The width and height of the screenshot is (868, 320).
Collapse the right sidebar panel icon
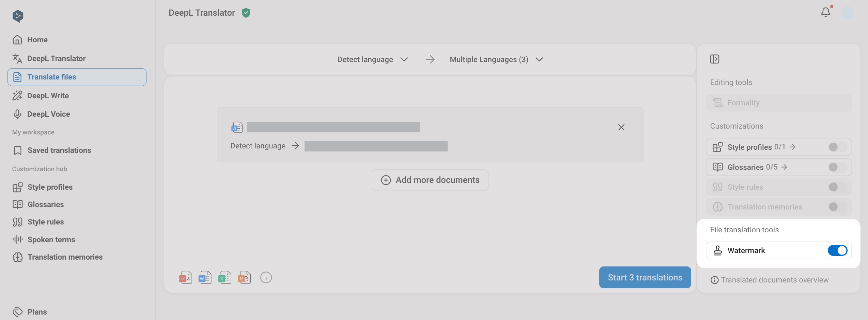pyautogui.click(x=715, y=59)
